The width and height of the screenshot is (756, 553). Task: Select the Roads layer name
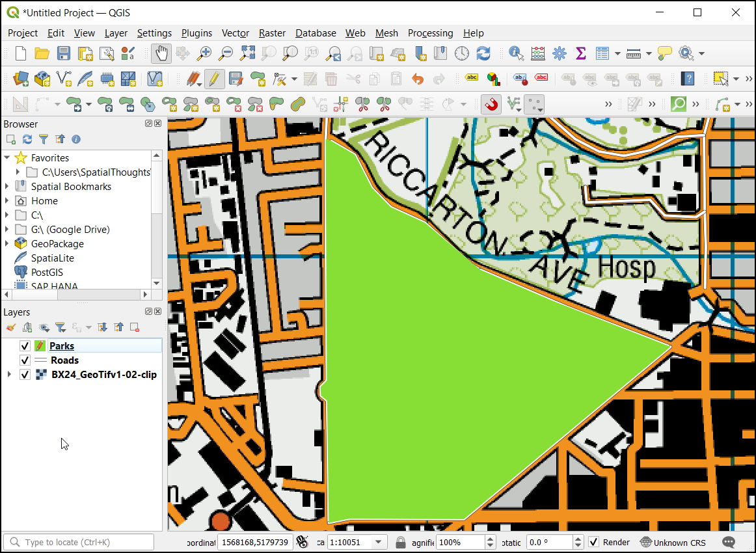tap(64, 360)
